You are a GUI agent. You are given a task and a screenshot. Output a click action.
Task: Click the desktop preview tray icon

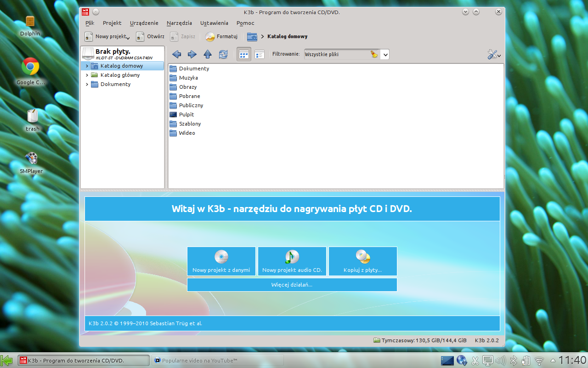click(447, 361)
